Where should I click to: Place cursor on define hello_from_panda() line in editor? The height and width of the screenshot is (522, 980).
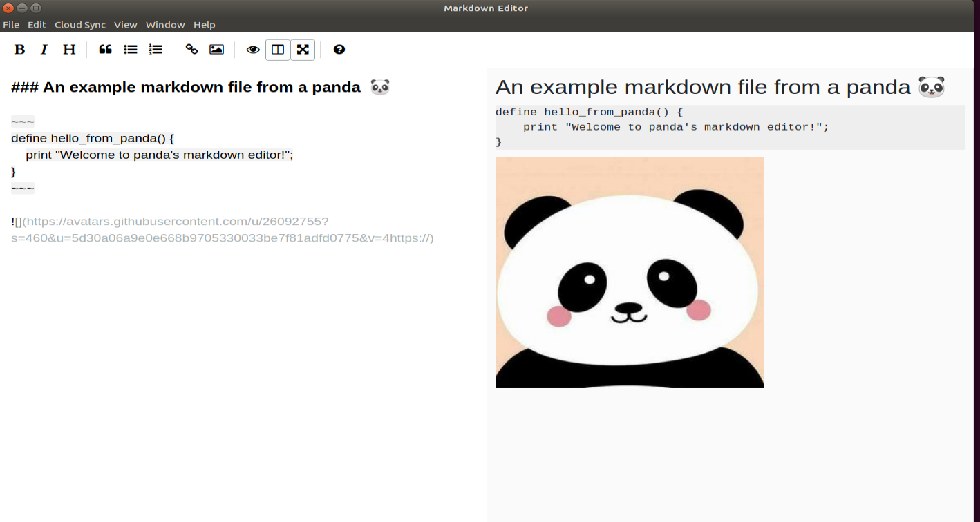(x=93, y=138)
